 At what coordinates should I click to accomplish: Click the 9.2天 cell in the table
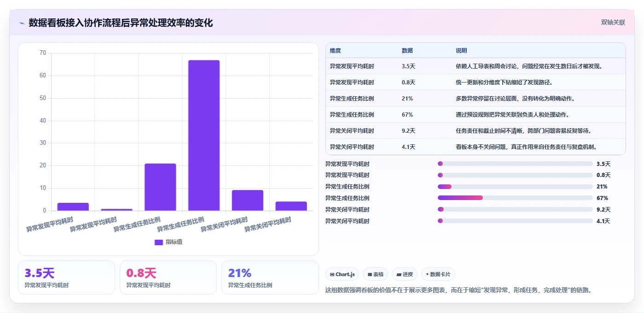tap(408, 131)
